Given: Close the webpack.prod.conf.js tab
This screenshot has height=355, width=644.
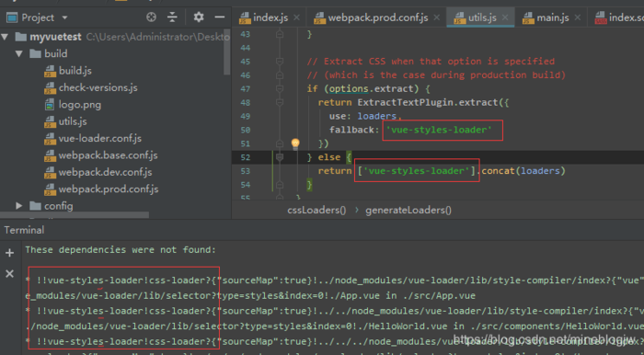Looking at the screenshot, I should (437, 17).
